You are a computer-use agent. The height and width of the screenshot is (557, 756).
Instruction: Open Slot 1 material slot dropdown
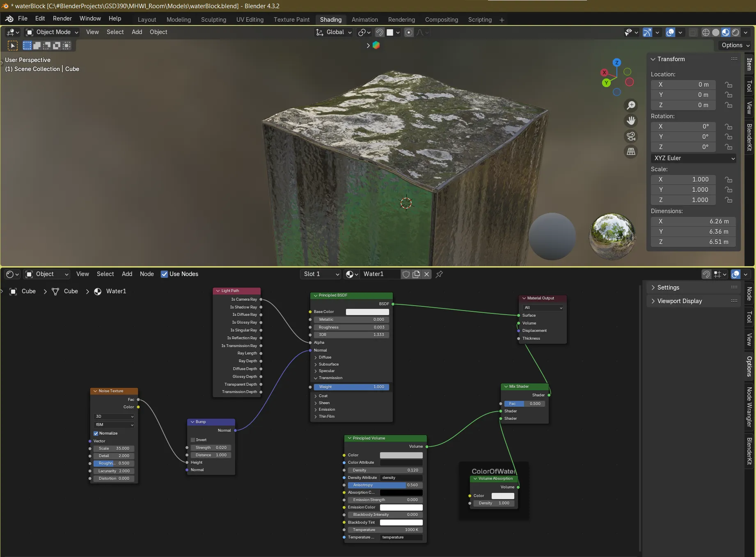[321, 274]
